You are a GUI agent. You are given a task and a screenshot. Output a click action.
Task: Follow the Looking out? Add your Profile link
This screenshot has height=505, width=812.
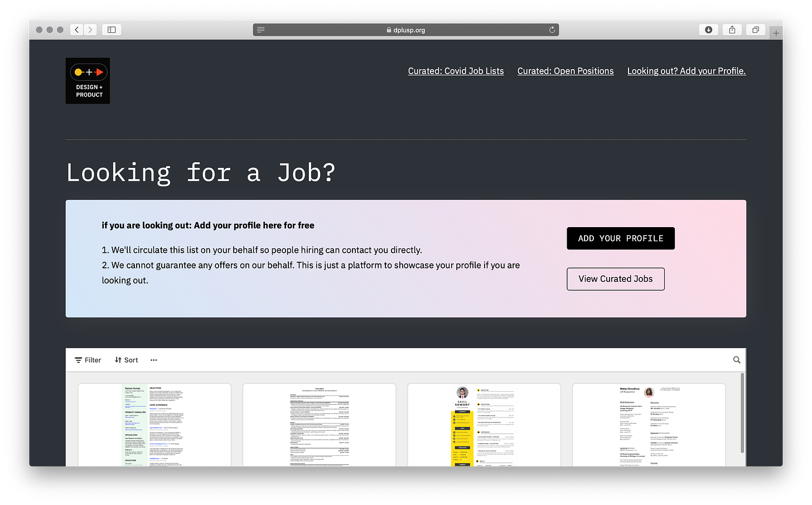coord(686,71)
